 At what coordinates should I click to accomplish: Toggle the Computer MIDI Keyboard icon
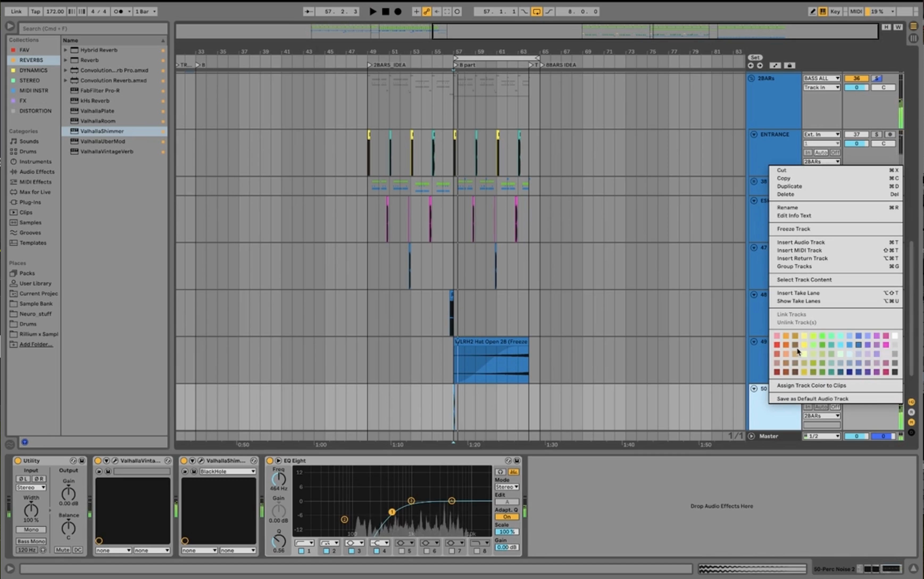[x=823, y=11]
